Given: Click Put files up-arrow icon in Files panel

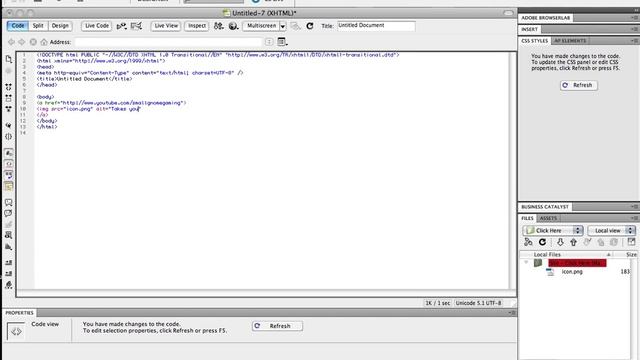Looking at the screenshot, I should tap(573, 242).
